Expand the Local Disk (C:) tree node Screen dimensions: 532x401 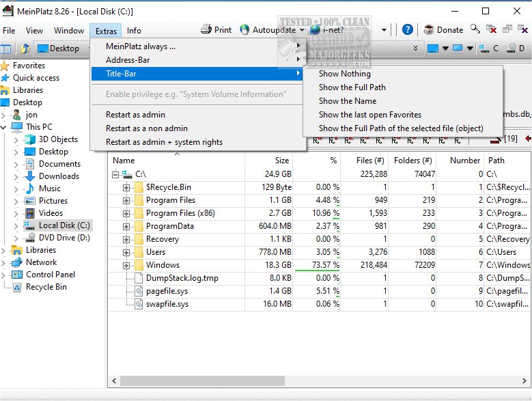pyautogui.click(x=16, y=226)
